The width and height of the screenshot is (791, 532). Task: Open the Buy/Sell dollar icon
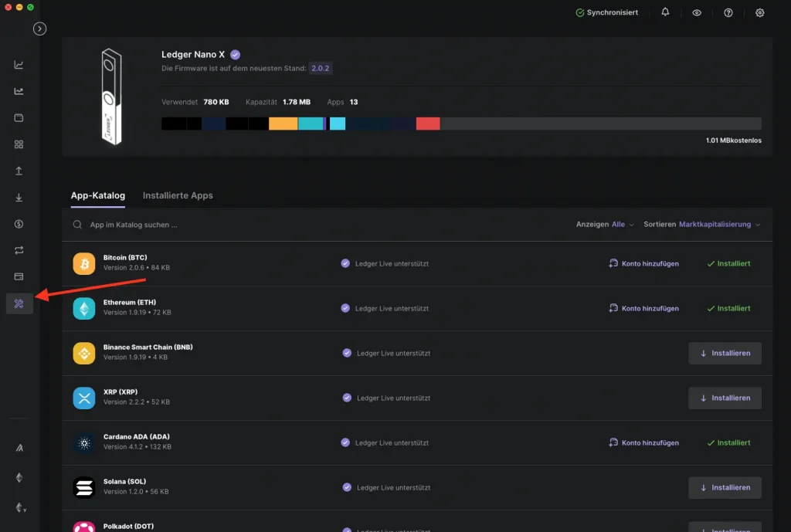[19, 224]
